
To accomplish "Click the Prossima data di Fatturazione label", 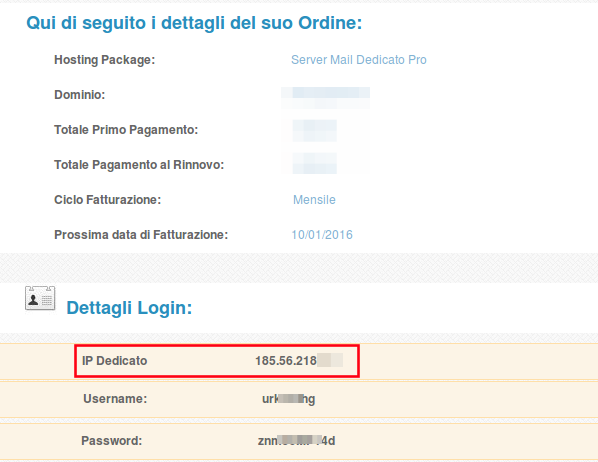I will 141,235.
